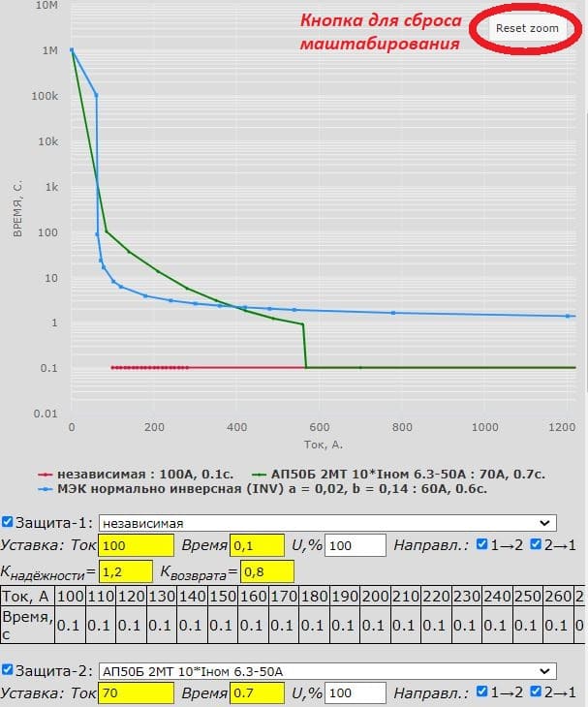Image resolution: width=588 pixels, height=707 pixels.
Task: Click Защита-1 Ток field with value 100
Action: click(136, 546)
